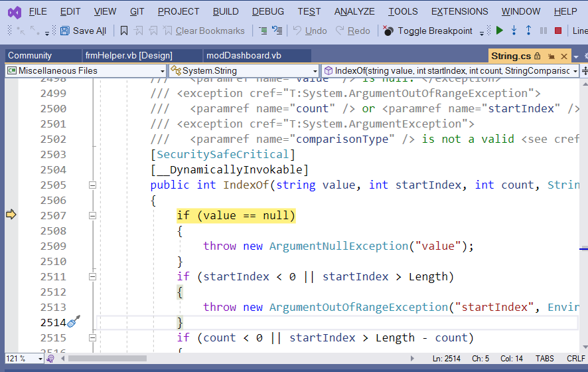Viewport: 588px width, 372px height.
Task: Open the active documents list dropdown arrow
Action: pos(576,56)
